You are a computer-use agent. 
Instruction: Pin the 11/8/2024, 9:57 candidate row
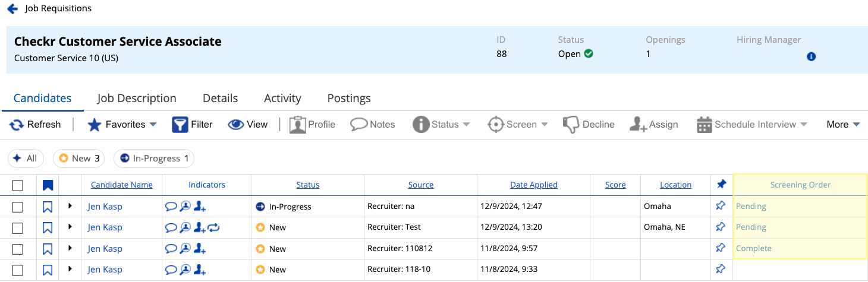721,248
